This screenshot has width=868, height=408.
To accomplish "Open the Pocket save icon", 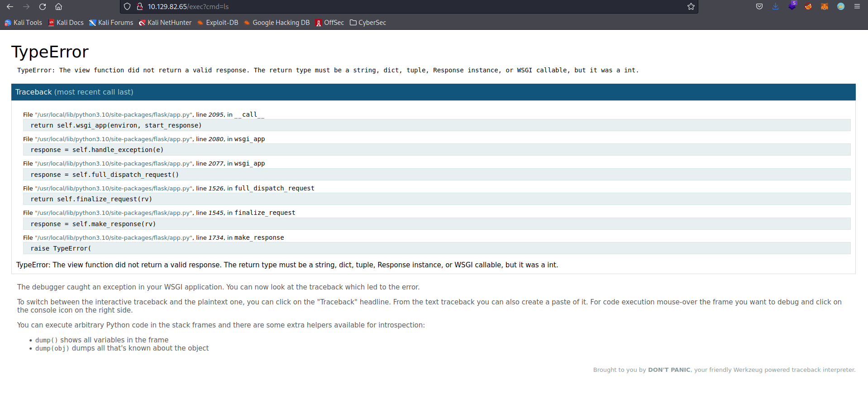I will pyautogui.click(x=759, y=7).
